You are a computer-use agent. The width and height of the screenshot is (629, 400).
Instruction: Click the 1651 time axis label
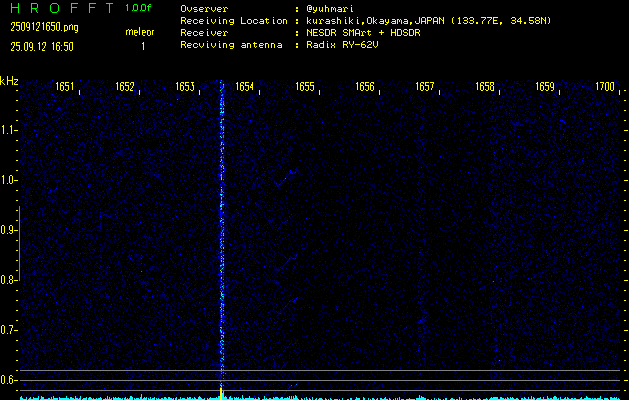(65, 86)
